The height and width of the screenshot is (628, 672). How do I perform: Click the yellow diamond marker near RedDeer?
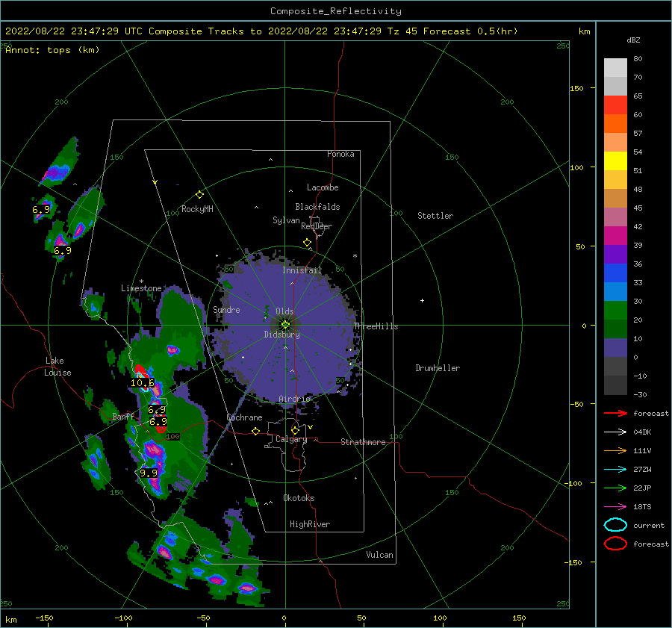pyautogui.click(x=307, y=243)
